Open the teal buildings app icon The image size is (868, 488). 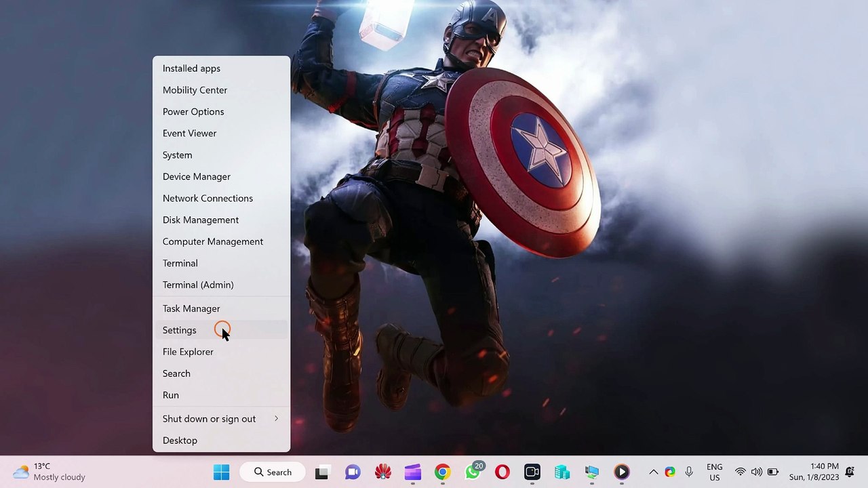coord(562,472)
